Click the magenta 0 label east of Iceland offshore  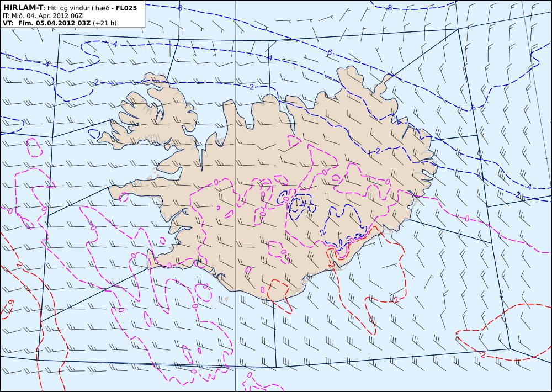point(467,219)
